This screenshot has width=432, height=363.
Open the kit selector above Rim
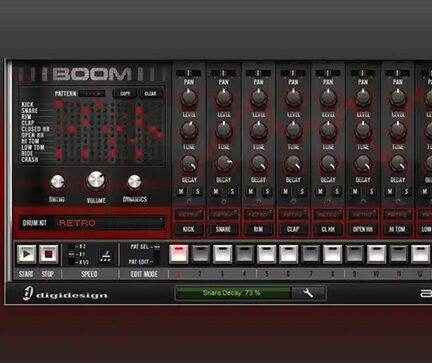point(258,214)
